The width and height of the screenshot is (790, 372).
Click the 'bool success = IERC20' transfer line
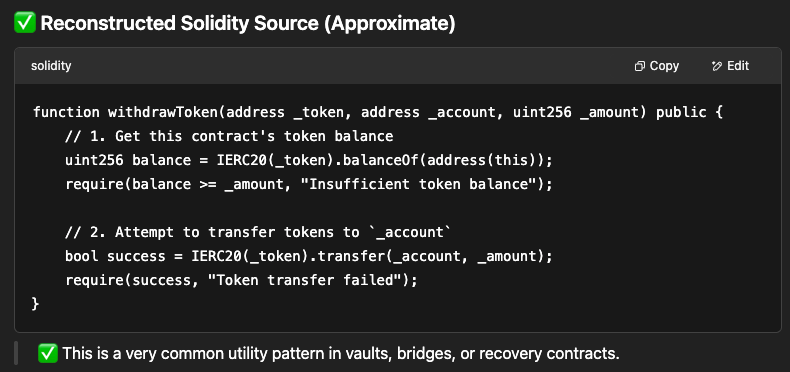tap(309, 256)
